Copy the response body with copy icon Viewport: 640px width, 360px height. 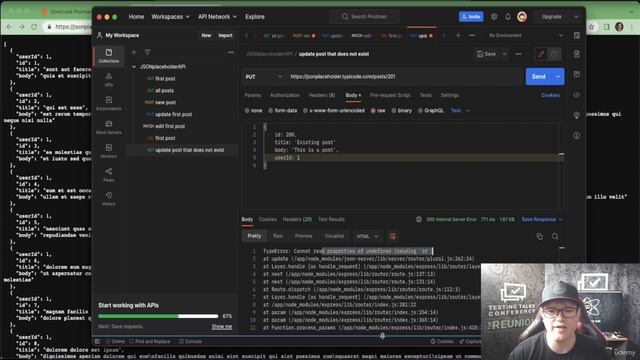click(540, 236)
